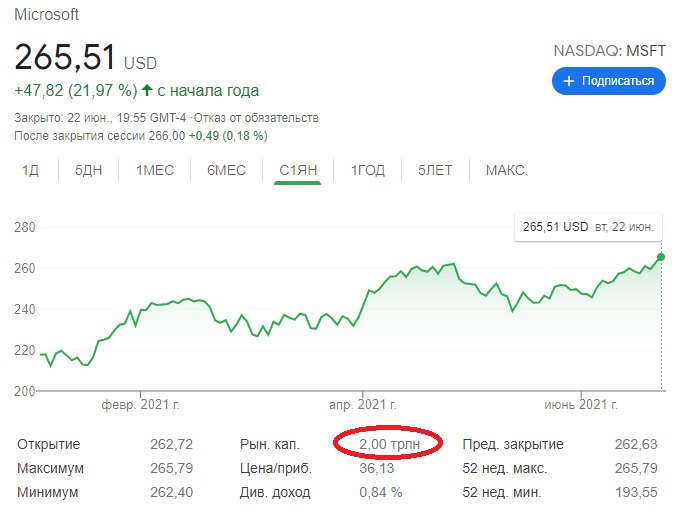Click the green up arrow by percentage change

pos(147,90)
